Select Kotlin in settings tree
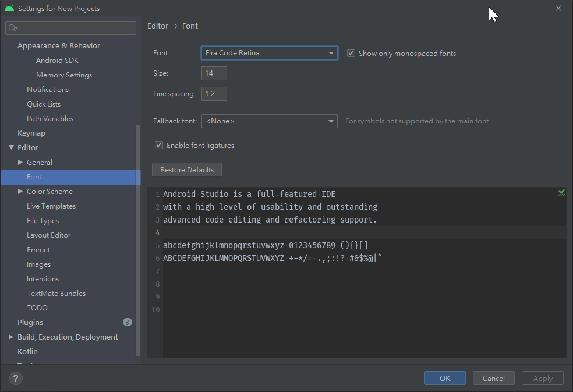The image size is (573, 392). click(x=28, y=351)
